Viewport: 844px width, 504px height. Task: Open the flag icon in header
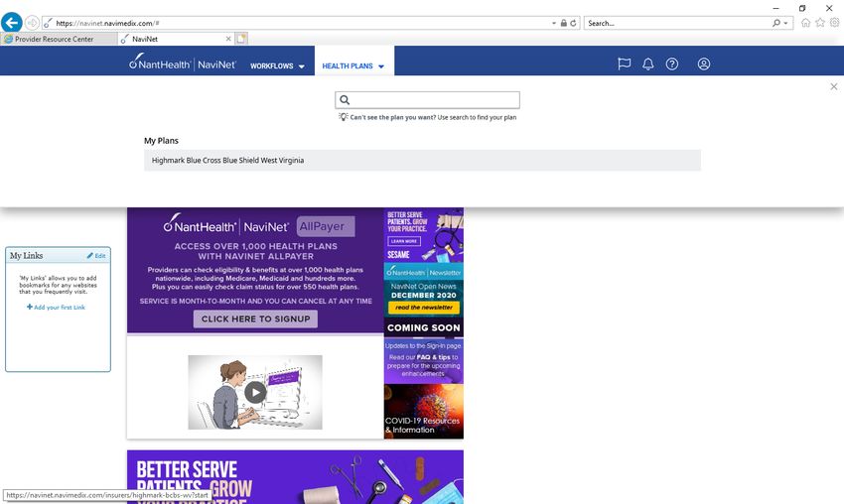click(x=624, y=64)
